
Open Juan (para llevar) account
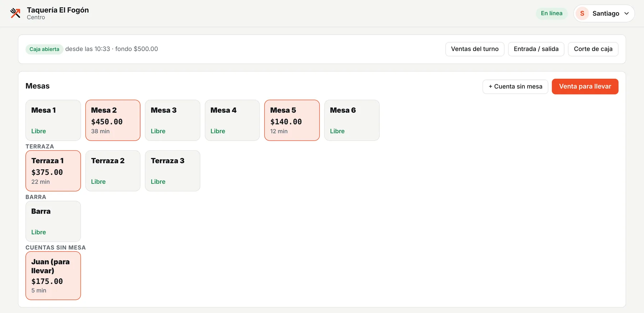53,275
